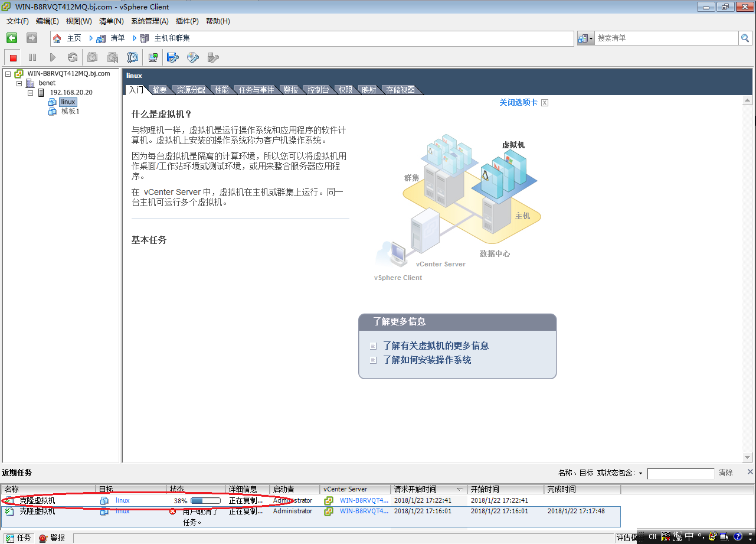Screen dimensions: 756x544
Task: Click the Reset VM toolbar icon
Action: click(x=72, y=57)
